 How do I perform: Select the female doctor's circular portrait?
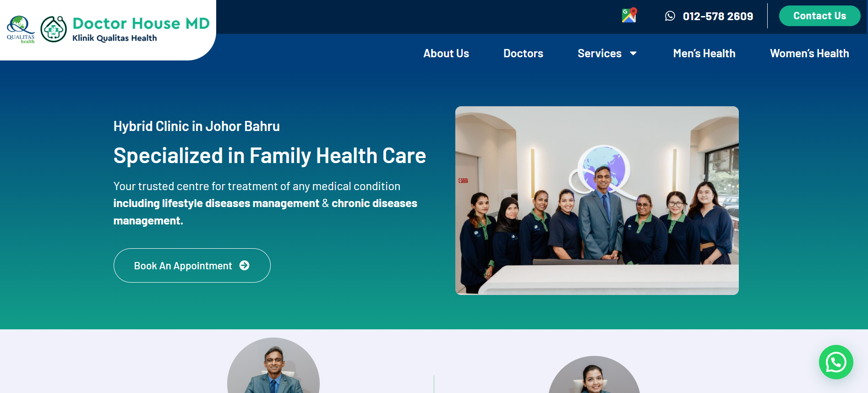click(x=594, y=375)
